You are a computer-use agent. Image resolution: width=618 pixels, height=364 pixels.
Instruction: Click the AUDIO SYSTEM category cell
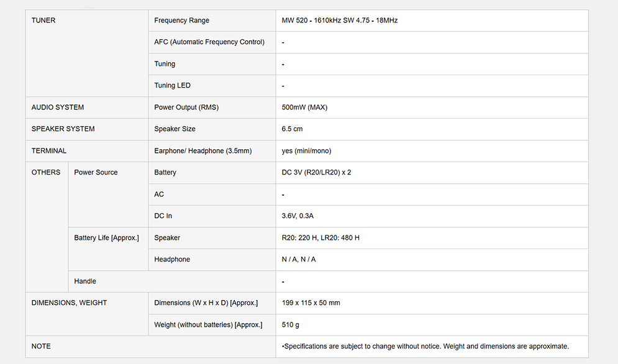(58, 107)
